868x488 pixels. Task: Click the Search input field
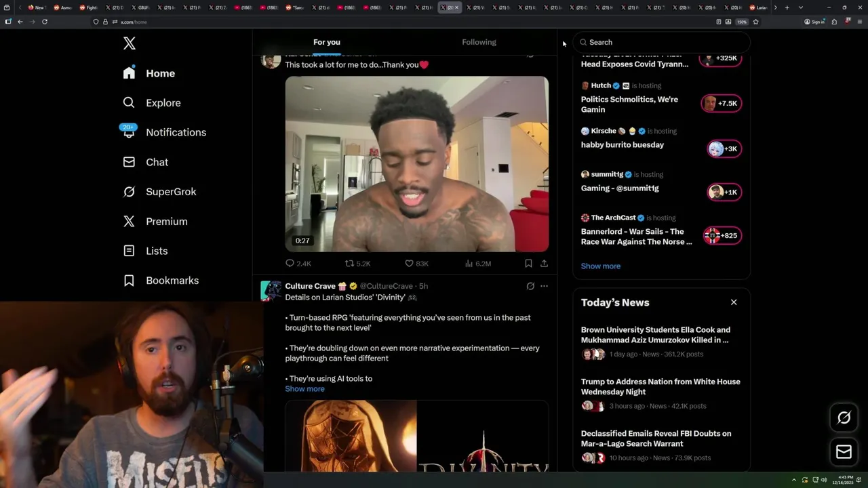pyautogui.click(x=662, y=42)
